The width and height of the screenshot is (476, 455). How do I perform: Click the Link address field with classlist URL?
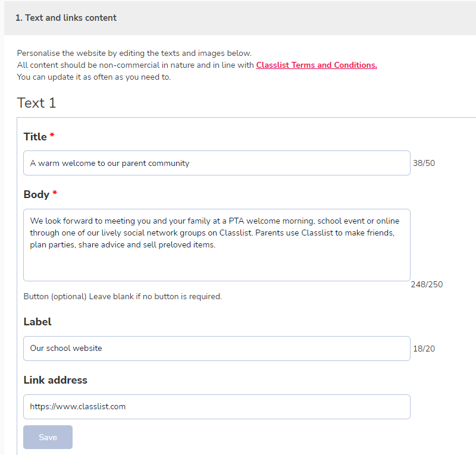[x=217, y=407]
